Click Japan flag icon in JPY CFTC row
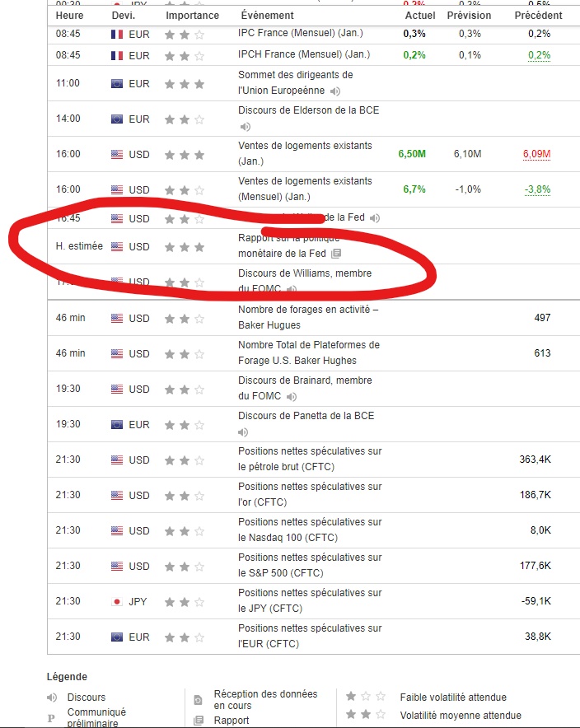 [117, 602]
